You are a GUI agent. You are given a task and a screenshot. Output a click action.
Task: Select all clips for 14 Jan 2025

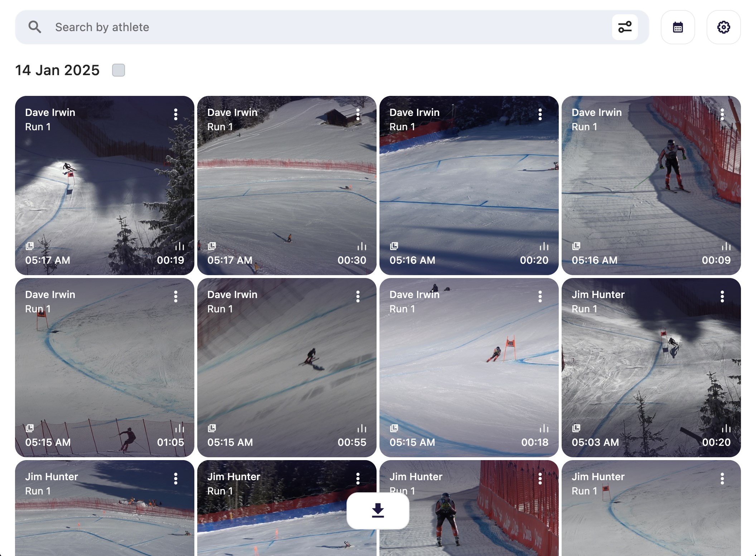[x=118, y=70]
